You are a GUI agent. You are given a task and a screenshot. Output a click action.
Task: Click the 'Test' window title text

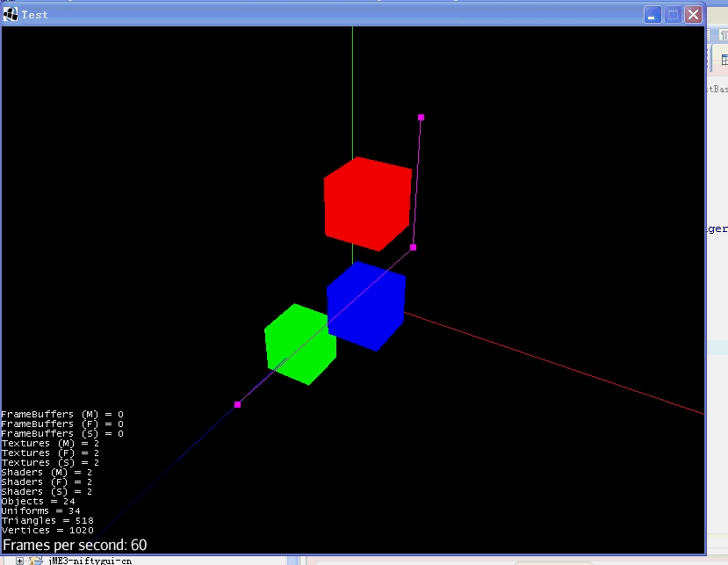pyautogui.click(x=35, y=15)
